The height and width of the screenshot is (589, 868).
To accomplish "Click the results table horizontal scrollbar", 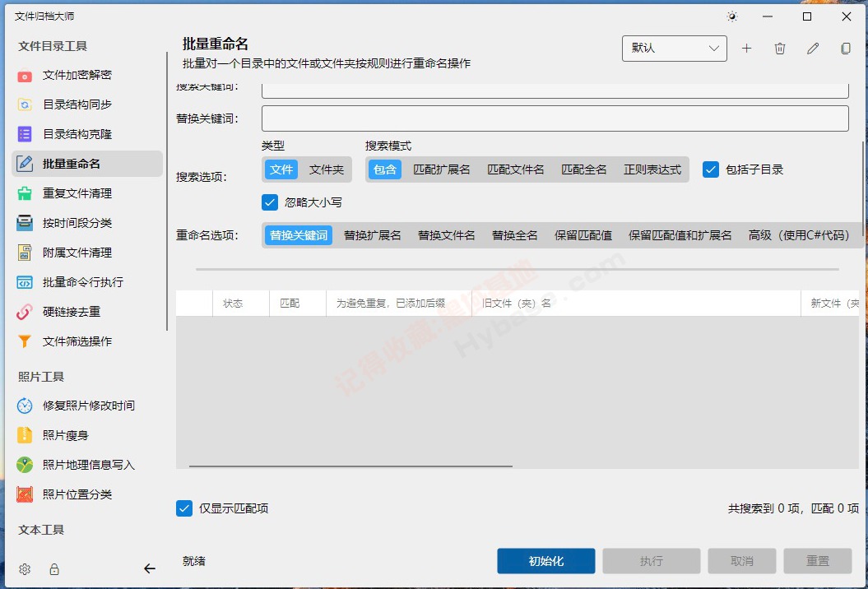I will (x=350, y=466).
